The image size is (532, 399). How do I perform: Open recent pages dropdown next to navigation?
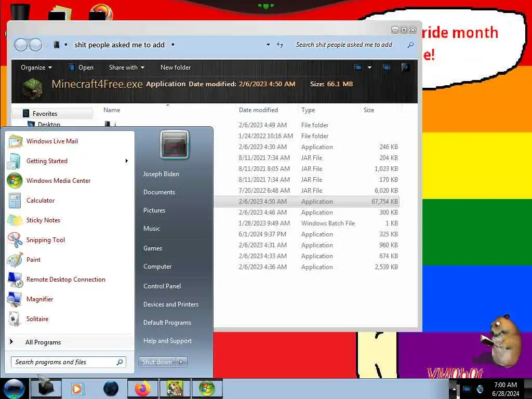pyautogui.click(x=46, y=45)
